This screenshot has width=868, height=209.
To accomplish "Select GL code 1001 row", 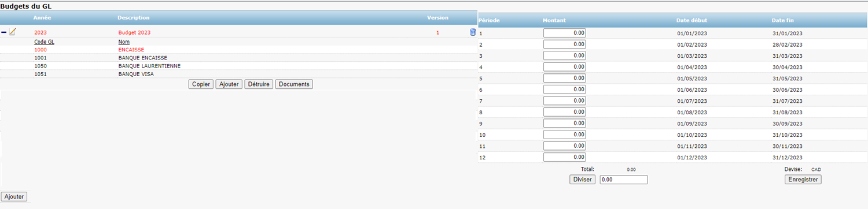I will (41, 58).
